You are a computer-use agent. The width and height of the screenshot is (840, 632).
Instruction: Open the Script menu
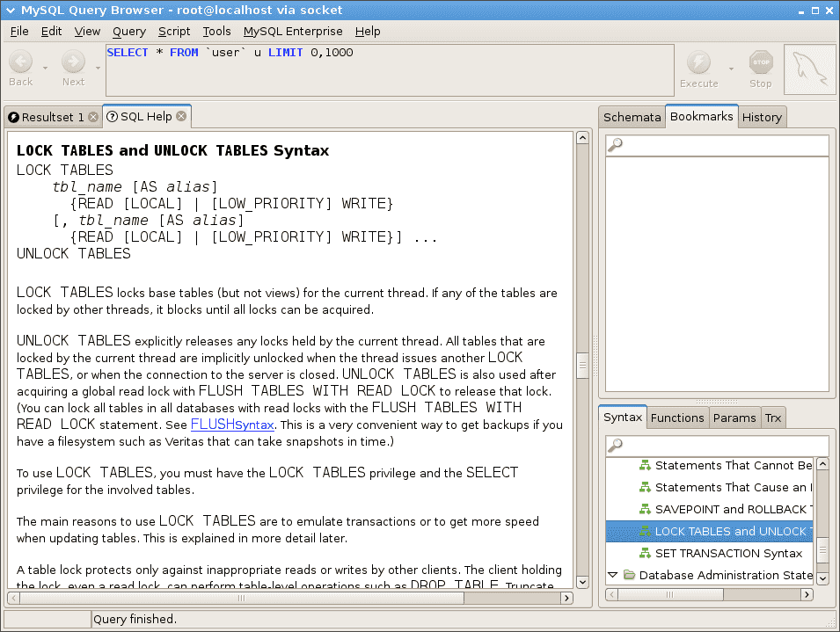coord(174,32)
